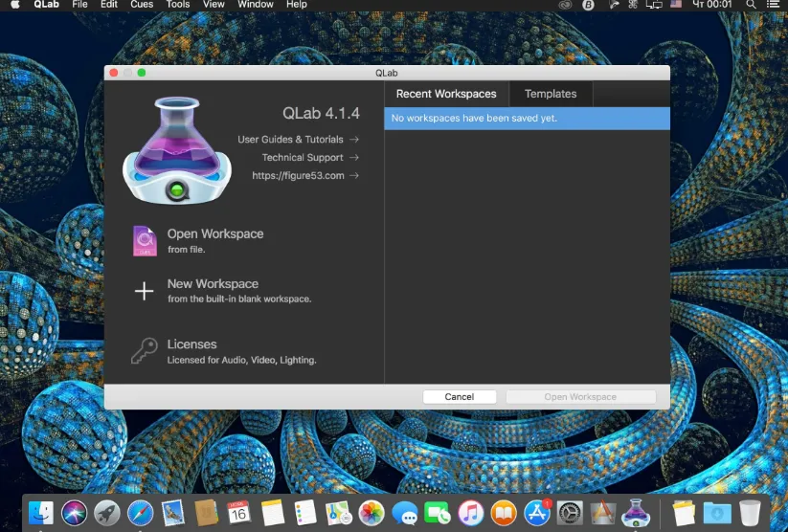Open the Cues menu
The height and width of the screenshot is (532, 788).
point(142,5)
